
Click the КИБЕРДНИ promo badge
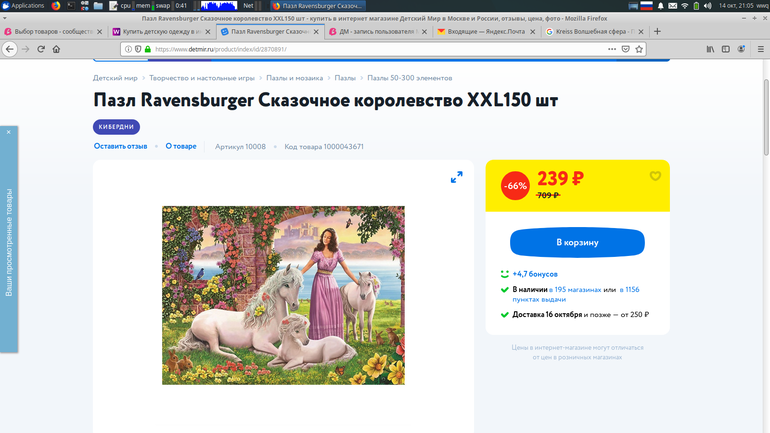pos(117,127)
